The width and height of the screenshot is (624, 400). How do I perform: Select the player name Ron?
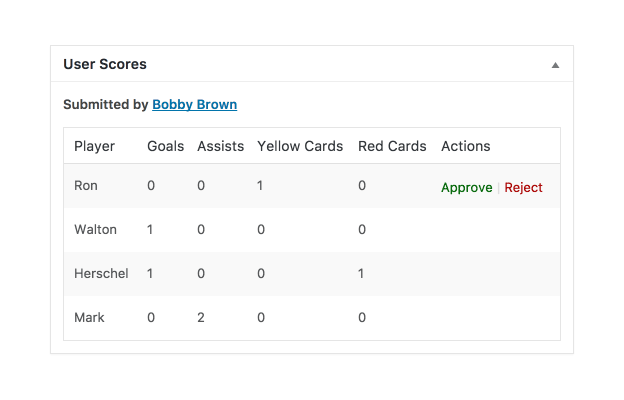point(86,186)
